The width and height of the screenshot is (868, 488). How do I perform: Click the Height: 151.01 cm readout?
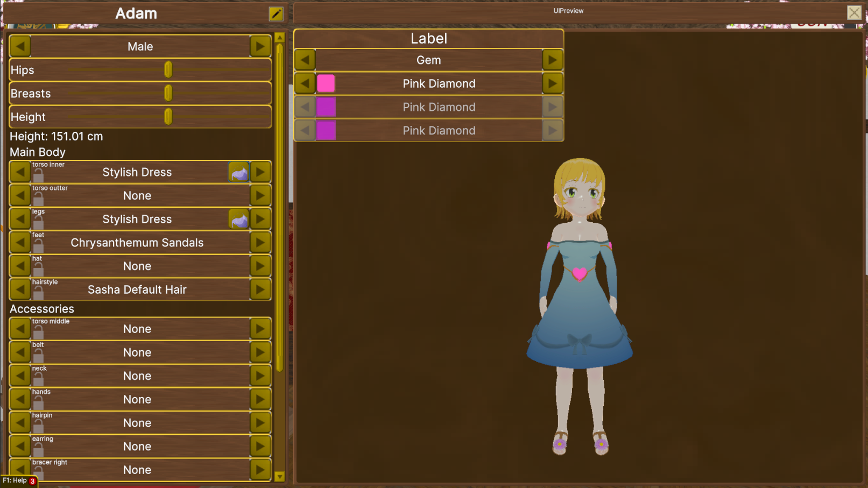(57, 136)
